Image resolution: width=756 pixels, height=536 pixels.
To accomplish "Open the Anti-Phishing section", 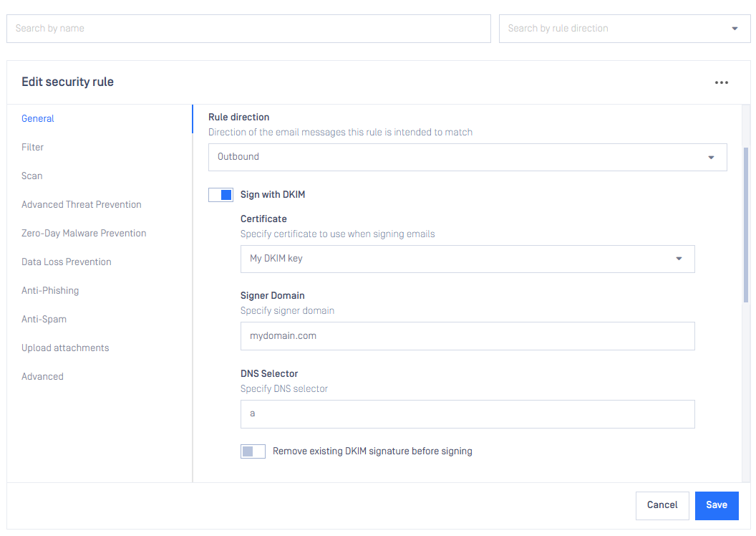I will (x=50, y=291).
